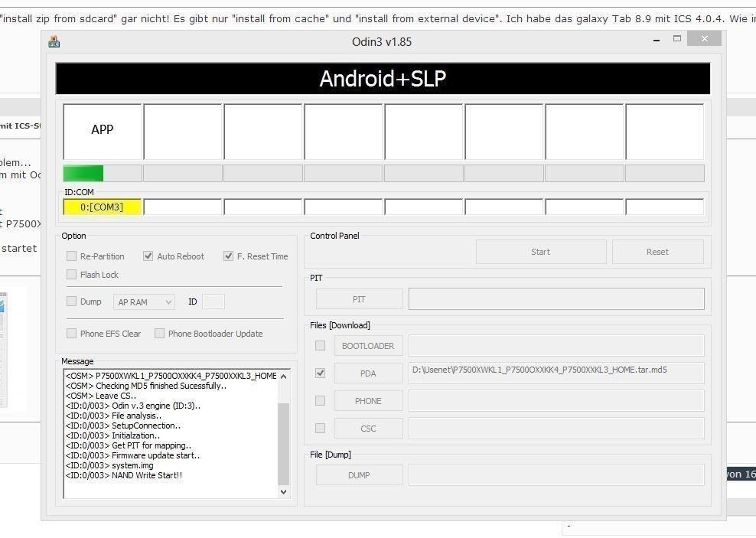This screenshot has height=538, width=756.
Task: Select 'Get PIT for mapping..' log line
Action: [x=129, y=445]
